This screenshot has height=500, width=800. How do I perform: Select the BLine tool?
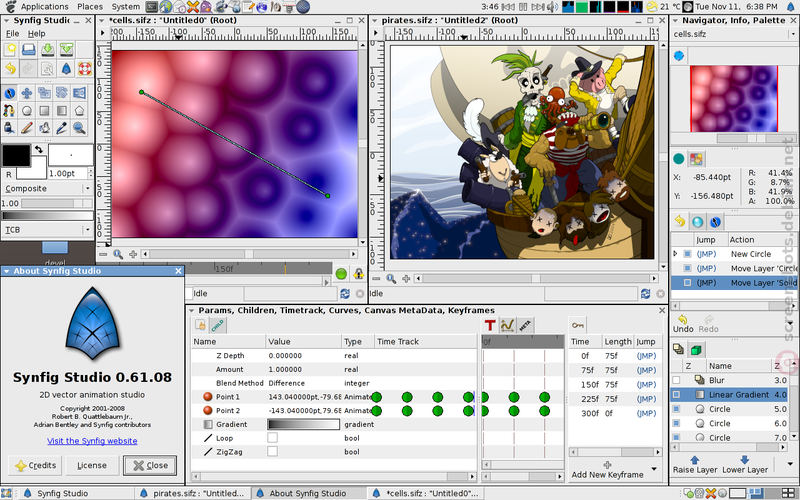(9, 110)
